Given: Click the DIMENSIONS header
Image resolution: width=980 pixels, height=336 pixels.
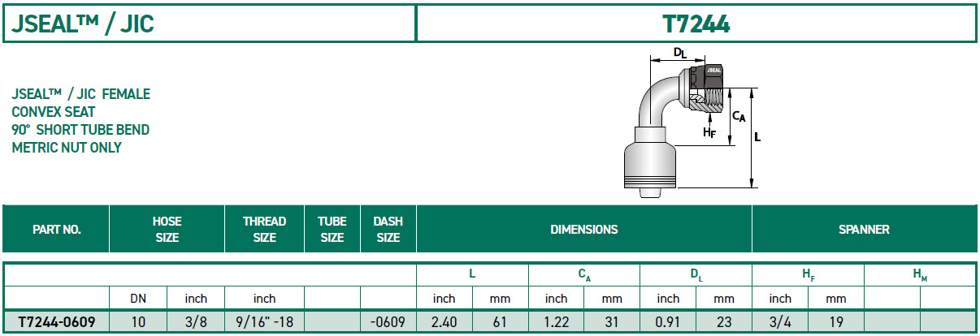Looking at the screenshot, I should [x=584, y=230].
